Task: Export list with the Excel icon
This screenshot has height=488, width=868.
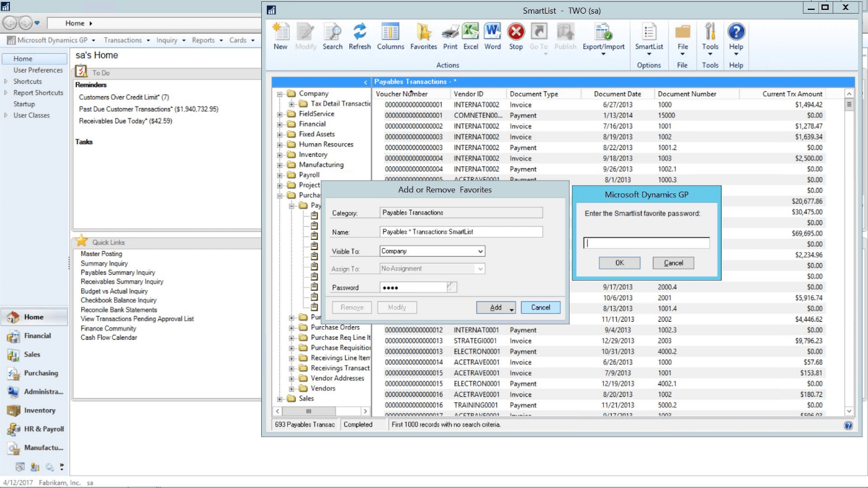Action: (471, 31)
